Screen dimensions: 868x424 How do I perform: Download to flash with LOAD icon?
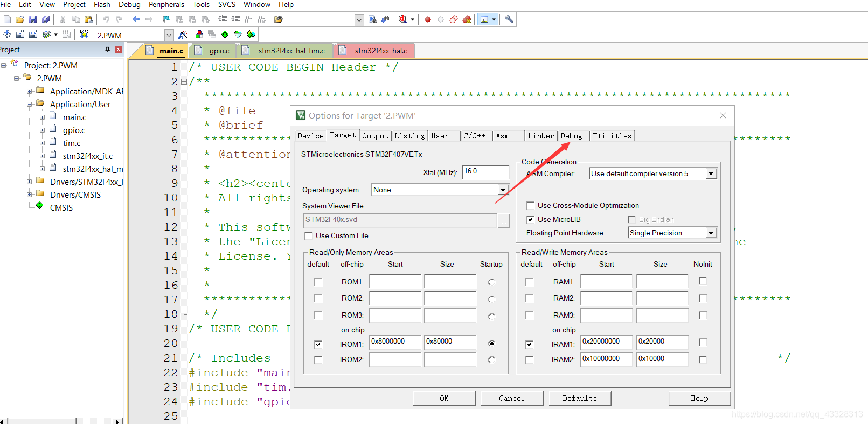[84, 34]
